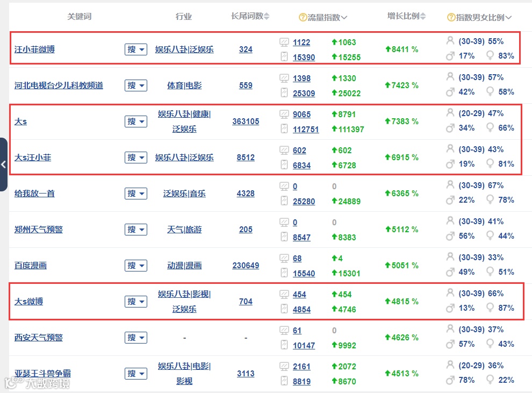Screen dimensions: 532x393
Task: Open the 搜 dropdown for 大s微博
Action: pyautogui.click(x=136, y=302)
